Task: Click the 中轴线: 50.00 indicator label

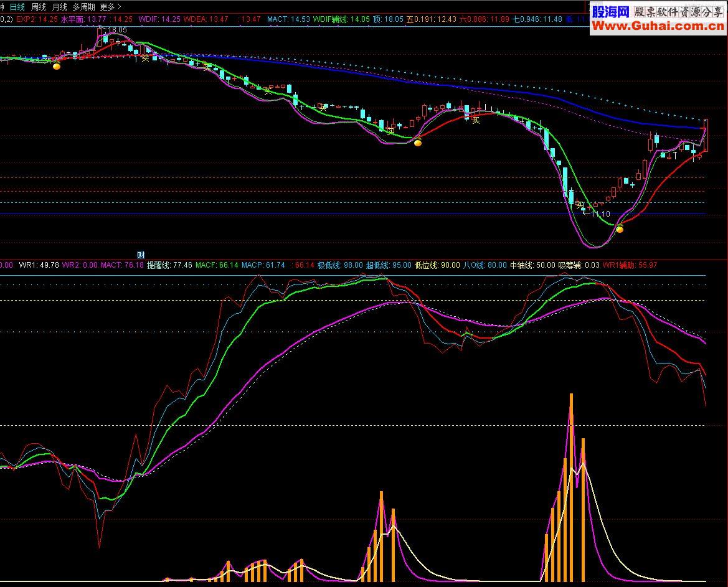Action: pos(532,265)
